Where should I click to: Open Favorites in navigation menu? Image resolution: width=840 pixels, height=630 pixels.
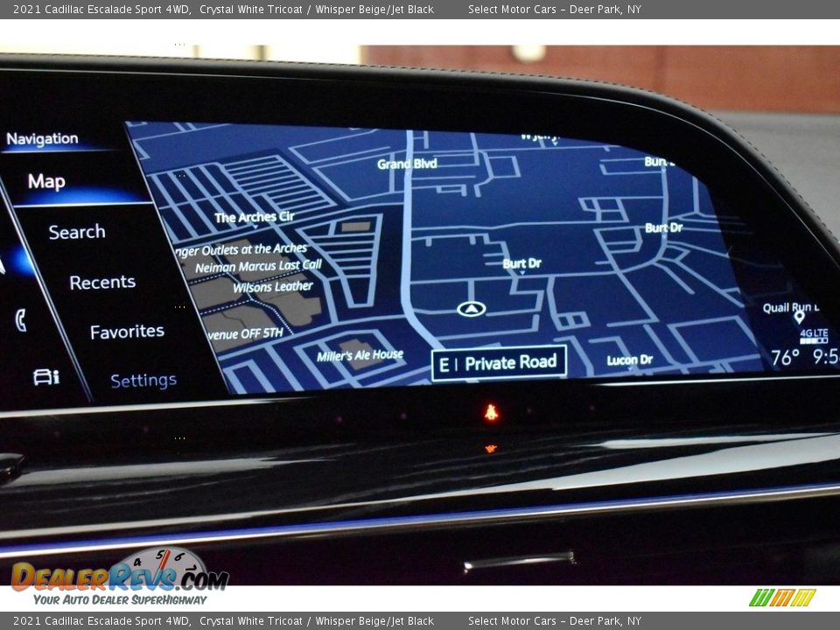click(127, 332)
